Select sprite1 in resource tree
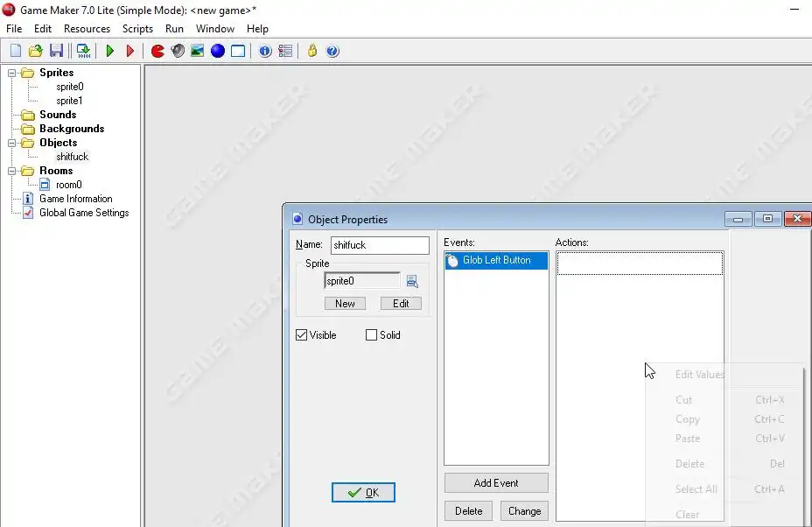Image resolution: width=812 pixels, height=527 pixels. [x=69, y=101]
